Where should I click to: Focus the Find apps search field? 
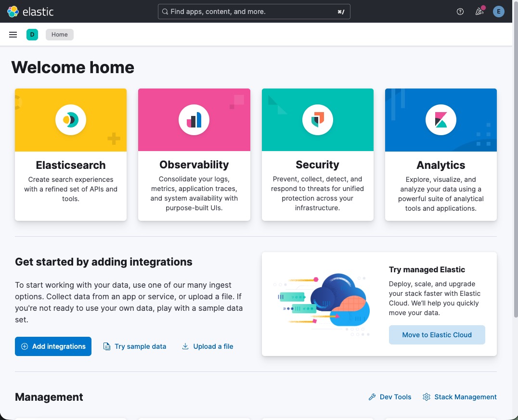pyautogui.click(x=254, y=12)
